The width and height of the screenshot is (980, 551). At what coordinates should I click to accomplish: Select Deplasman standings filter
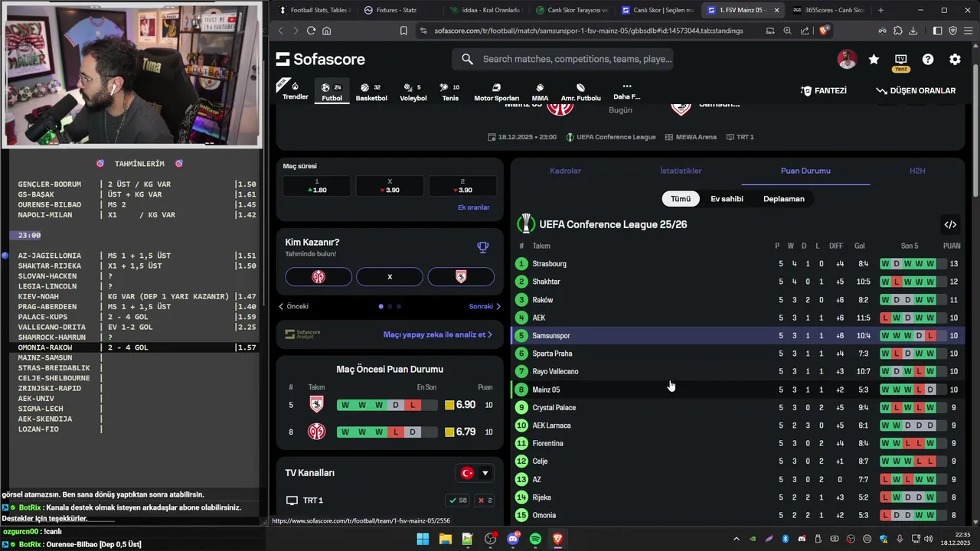[784, 199]
